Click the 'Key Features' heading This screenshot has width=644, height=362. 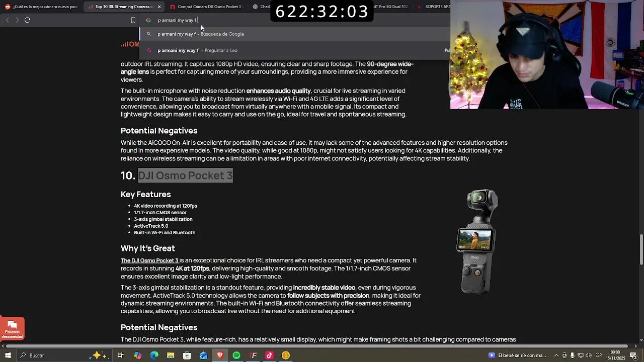coord(146,194)
